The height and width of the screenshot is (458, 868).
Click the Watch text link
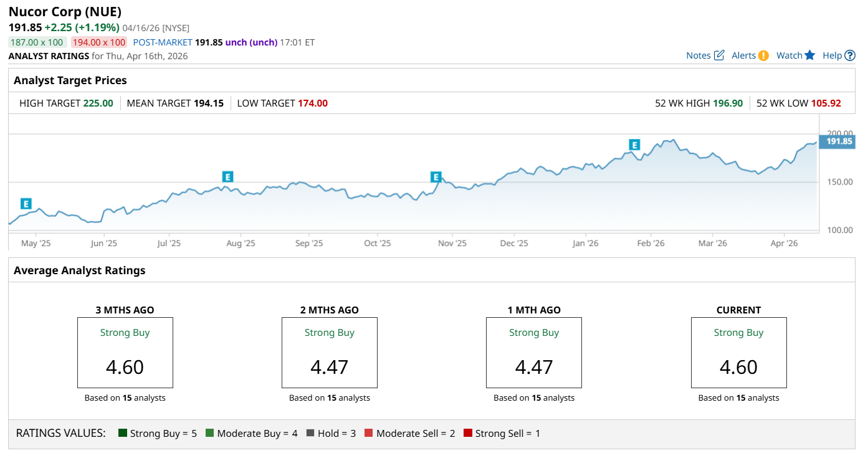click(789, 55)
